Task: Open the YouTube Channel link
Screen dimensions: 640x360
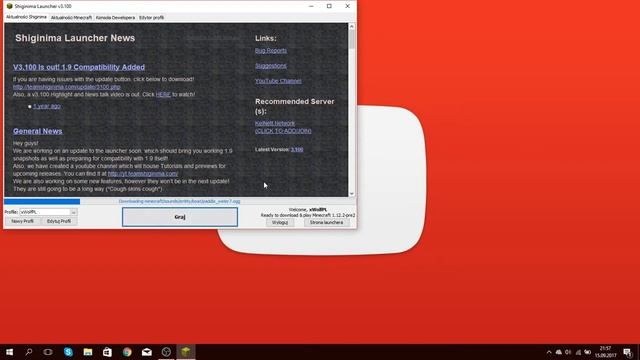Action: click(x=278, y=81)
